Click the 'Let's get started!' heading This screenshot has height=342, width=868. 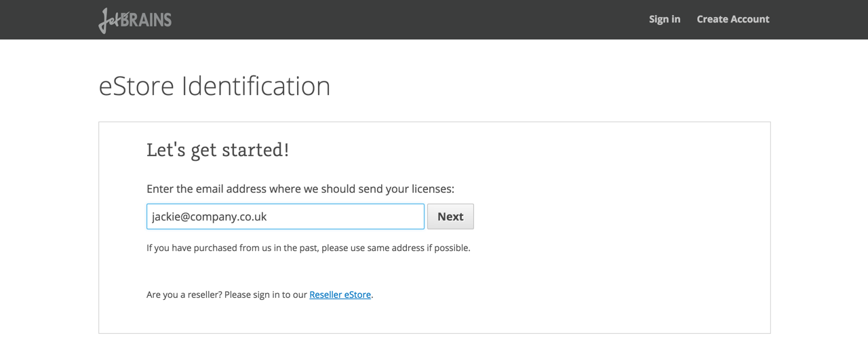pos(218,149)
